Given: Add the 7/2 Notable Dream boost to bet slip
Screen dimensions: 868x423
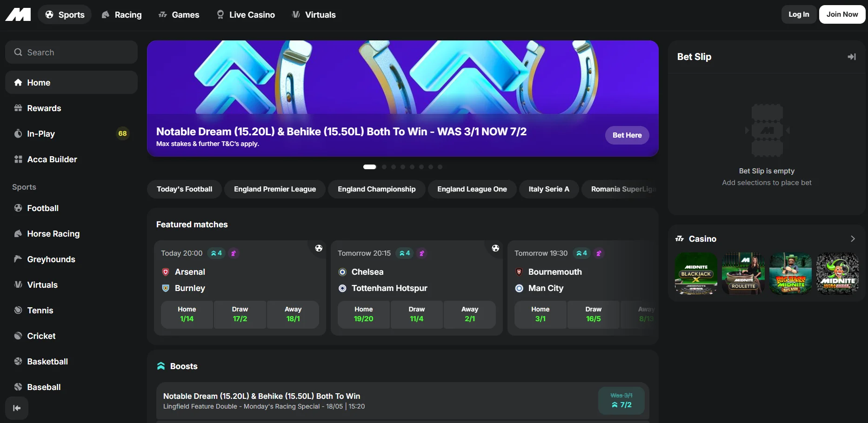Looking at the screenshot, I should (621, 401).
